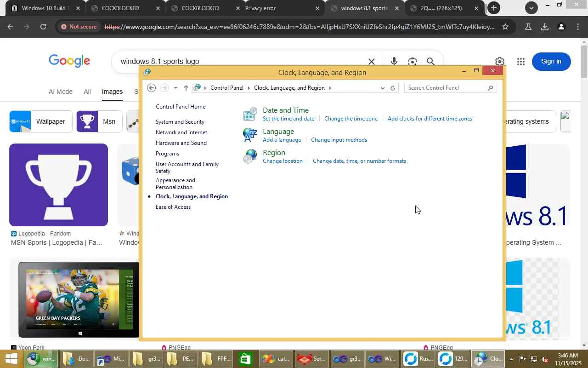The height and width of the screenshot is (368, 588).
Task: Go up one level in Control Panel
Action: (186, 88)
